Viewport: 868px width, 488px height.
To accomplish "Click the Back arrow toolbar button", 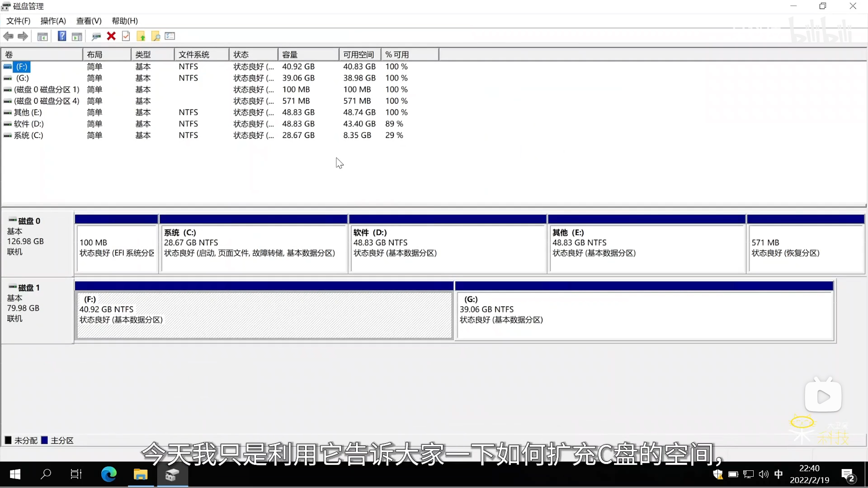I will click(x=8, y=36).
